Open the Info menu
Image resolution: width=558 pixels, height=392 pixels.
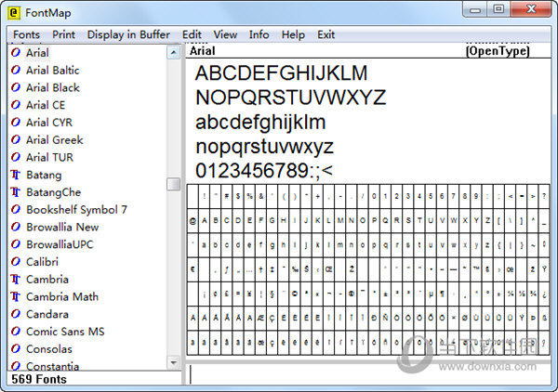(259, 34)
